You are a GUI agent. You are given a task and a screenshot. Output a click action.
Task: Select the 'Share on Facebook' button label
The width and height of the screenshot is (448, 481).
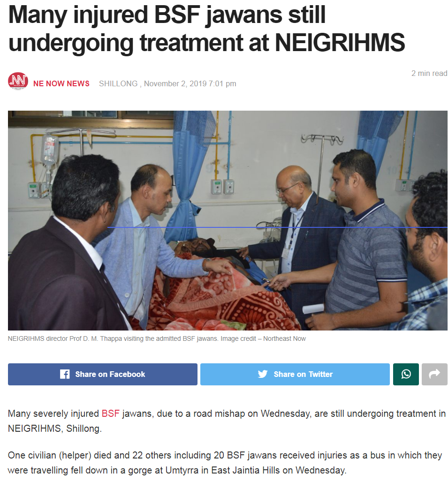pos(110,374)
